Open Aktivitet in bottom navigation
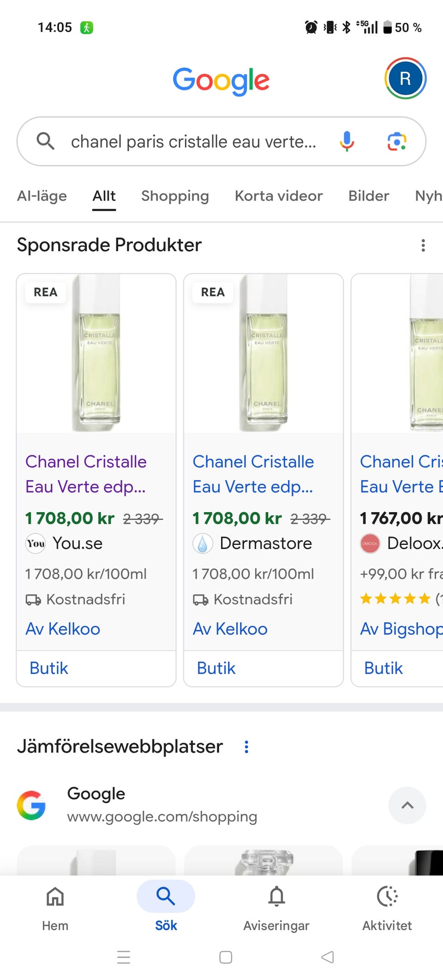Viewport: 443px width, 980px height. click(387, 907)
